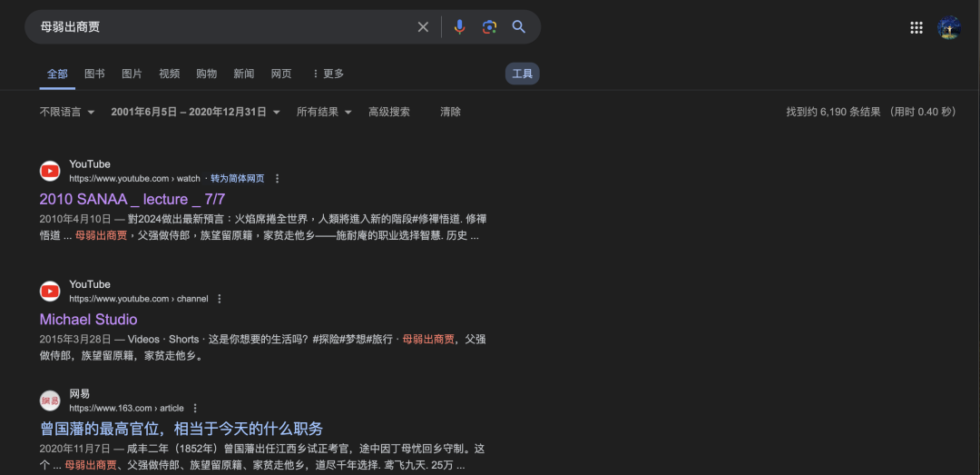Select the 全部 tab
Image resolution: width=980 pixels, height=475 pixels.
pyautogui.click(x=57, y=74)
